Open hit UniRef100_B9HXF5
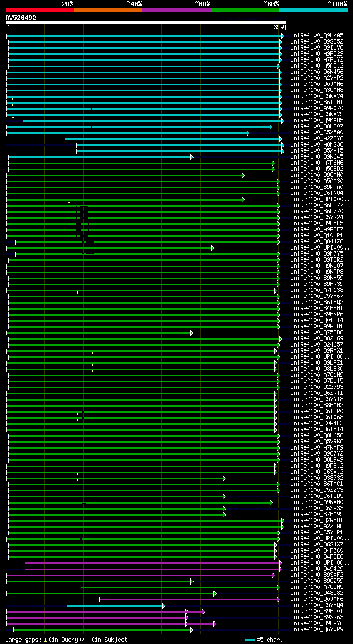Viewport: 353px width, 644px height. coord(317,224)
